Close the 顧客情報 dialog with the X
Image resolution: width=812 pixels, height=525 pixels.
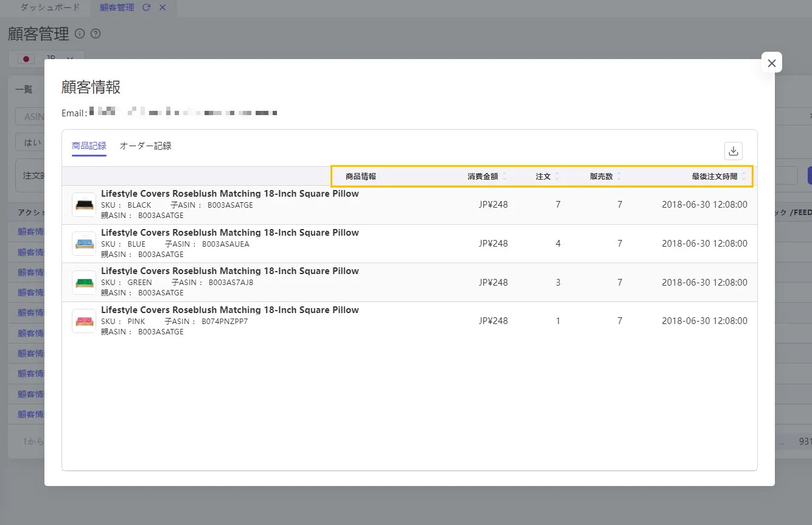coord(771,63)
